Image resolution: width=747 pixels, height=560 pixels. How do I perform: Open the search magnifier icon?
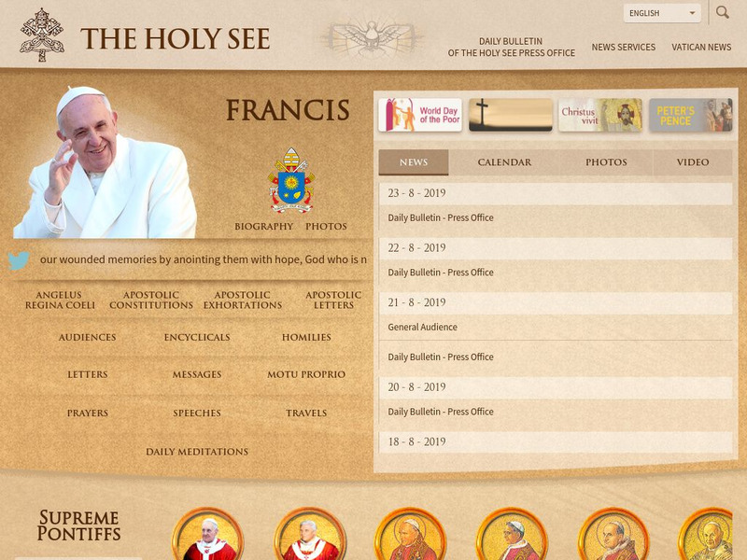tap(722, 12)
